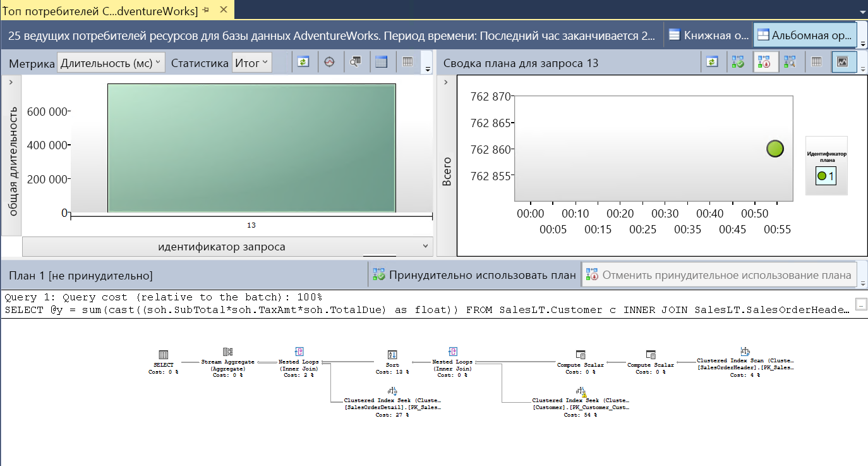Select the query 13 bar in chart
Viewport: 868px width, 466px height.
pos(251,148)
